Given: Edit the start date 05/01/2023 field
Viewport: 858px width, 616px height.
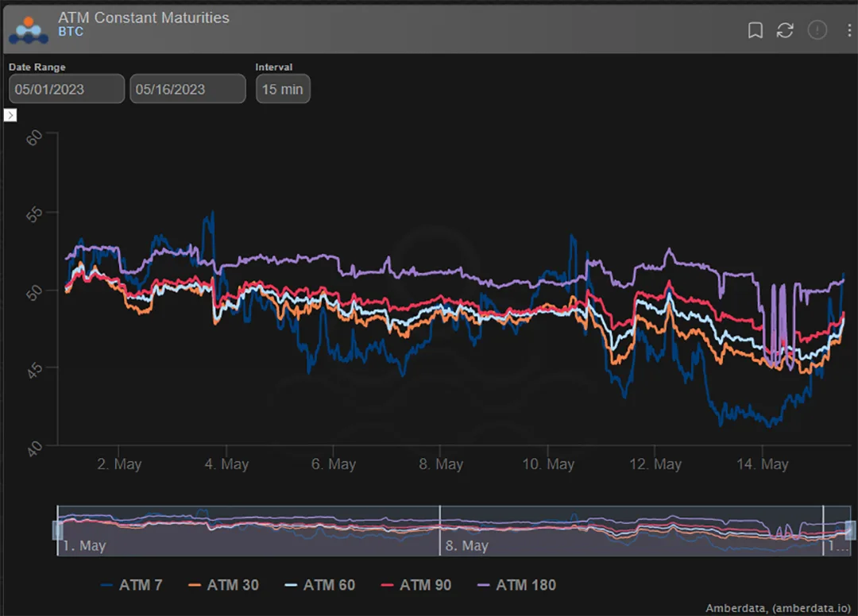Looking at the screenshot, I should point(67,89).
